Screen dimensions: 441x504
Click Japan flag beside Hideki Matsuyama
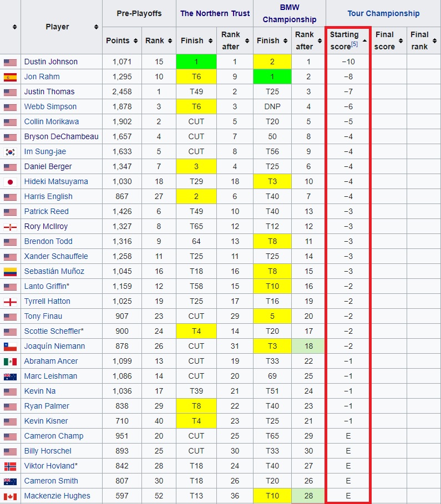pos(10,182)
